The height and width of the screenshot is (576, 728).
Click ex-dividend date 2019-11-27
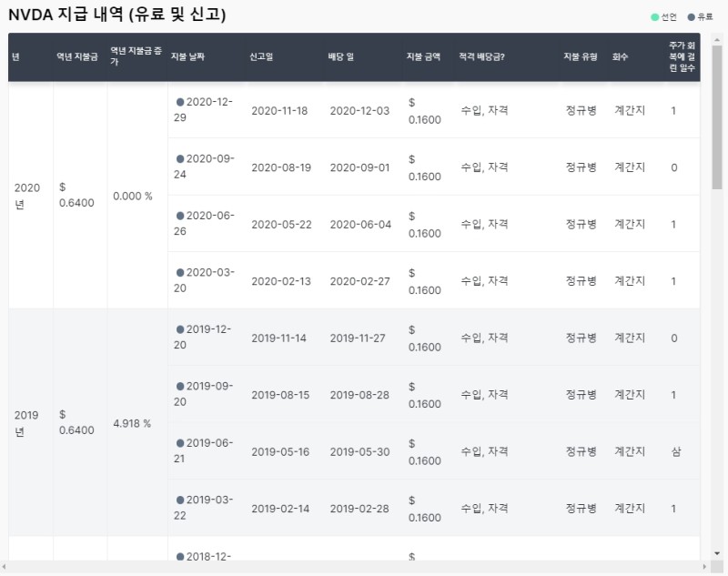point(358,338)
